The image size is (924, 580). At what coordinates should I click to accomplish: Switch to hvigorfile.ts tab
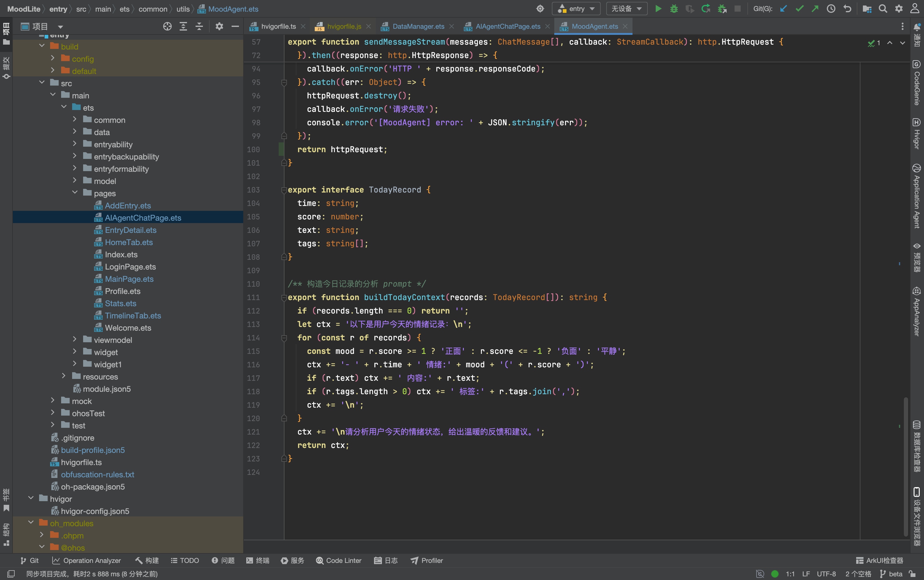click(278, 27)
